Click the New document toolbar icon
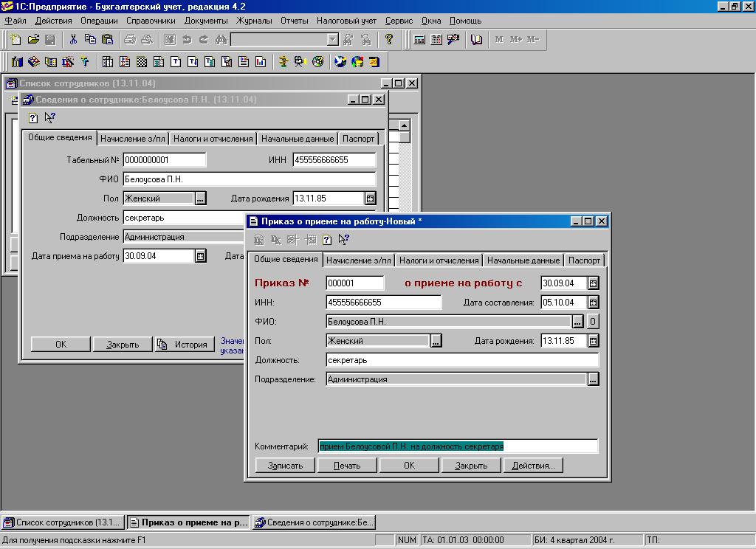The image size is (756, 549). 16,40
